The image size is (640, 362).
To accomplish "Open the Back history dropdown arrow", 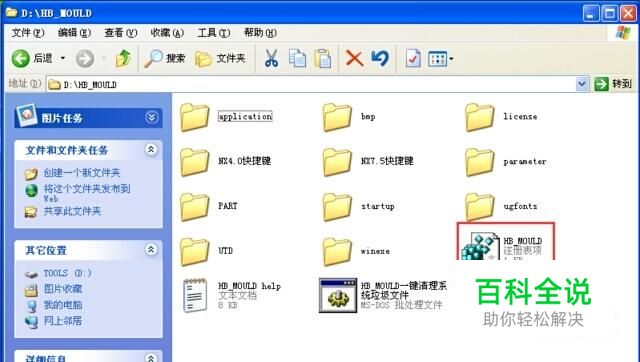I will click(x=63, y=58).
